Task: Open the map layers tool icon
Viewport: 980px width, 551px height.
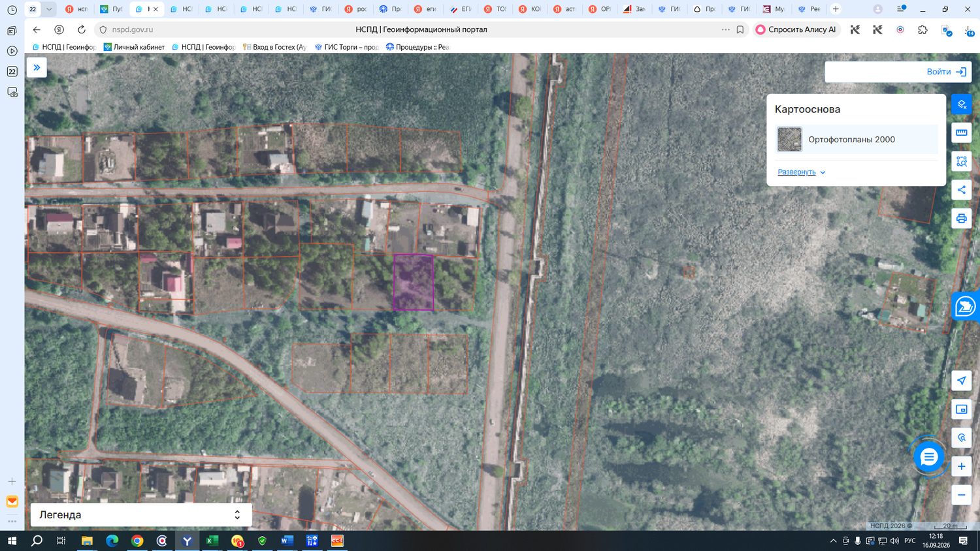Action: tap(961, 104)
